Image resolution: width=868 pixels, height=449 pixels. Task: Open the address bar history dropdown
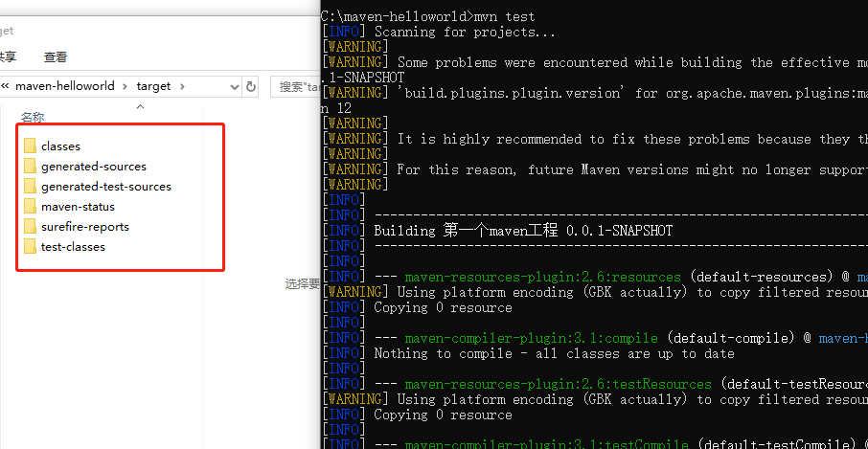[x=234, y=87]
